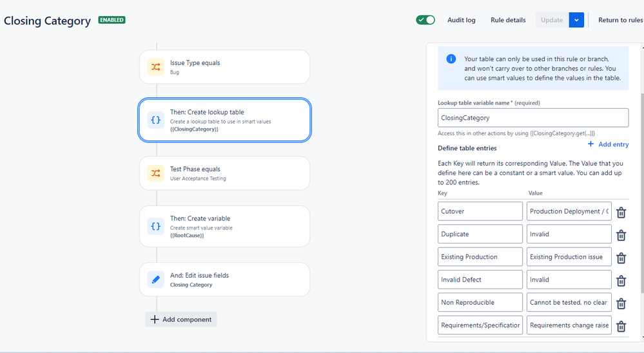Click the Cutover key input field
This screenshot has height=353, width=644.
pyautogui.click(x=480, y=211)
